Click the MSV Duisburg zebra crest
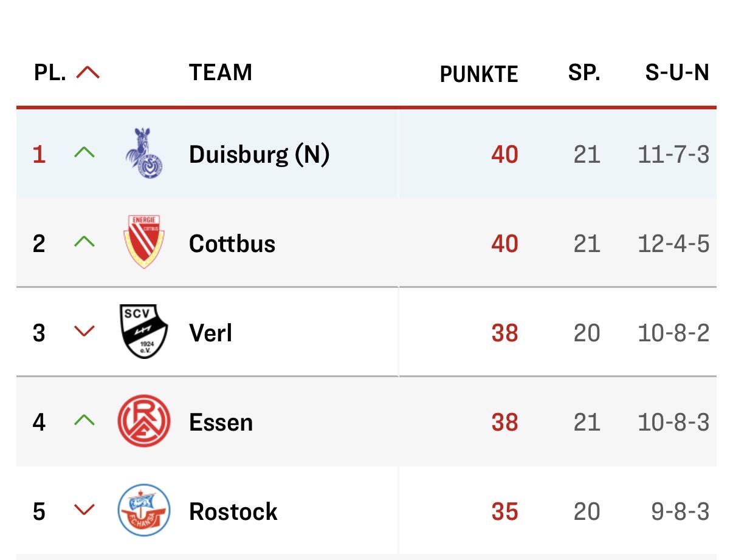The width and height of the screenshot is (733, 560). coord(143,154)
